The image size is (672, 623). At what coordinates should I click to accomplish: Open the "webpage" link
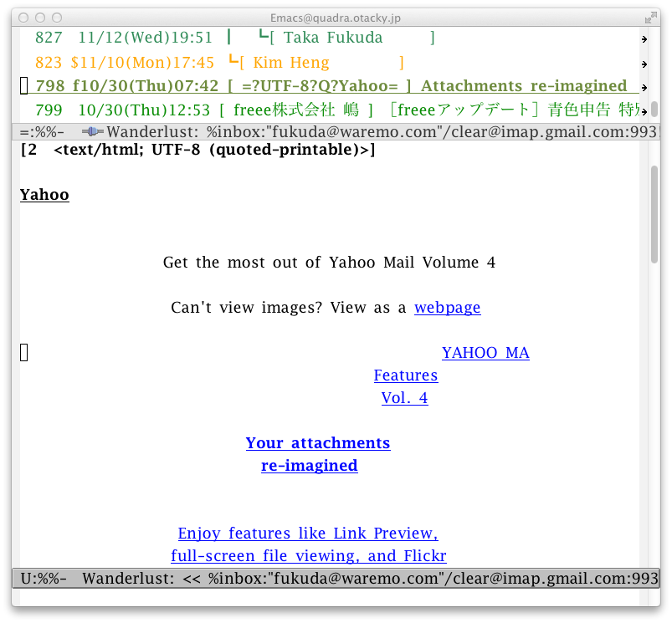tap(448, 308)
